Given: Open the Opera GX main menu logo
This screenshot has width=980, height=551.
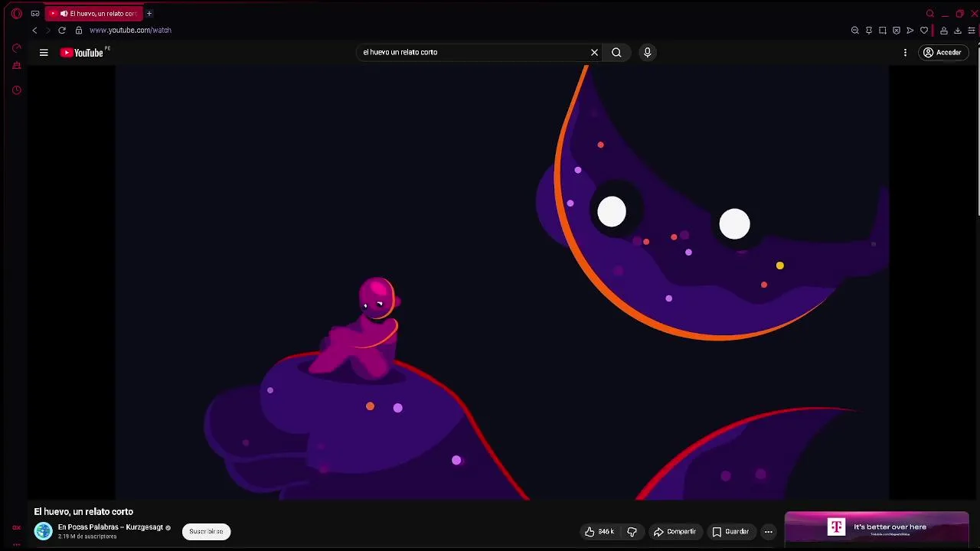Looking at the screenshot, I should coord(16,14).
